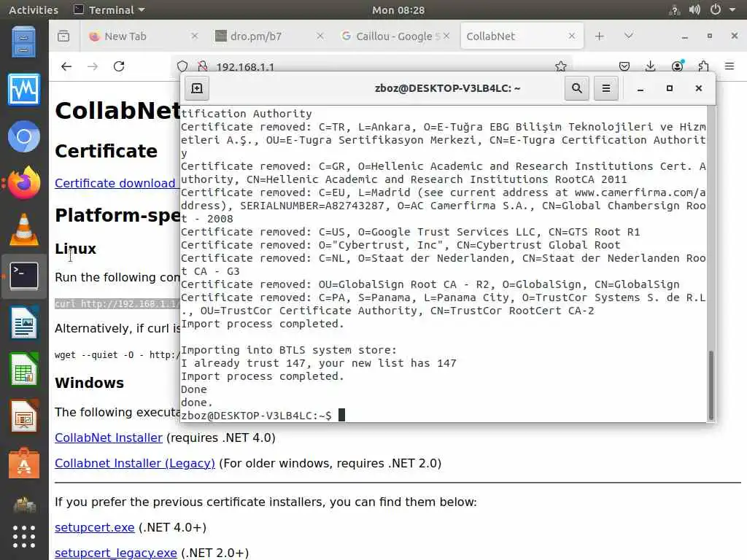
Task: Go back in Firefox
Action: (x=66, y=66)
